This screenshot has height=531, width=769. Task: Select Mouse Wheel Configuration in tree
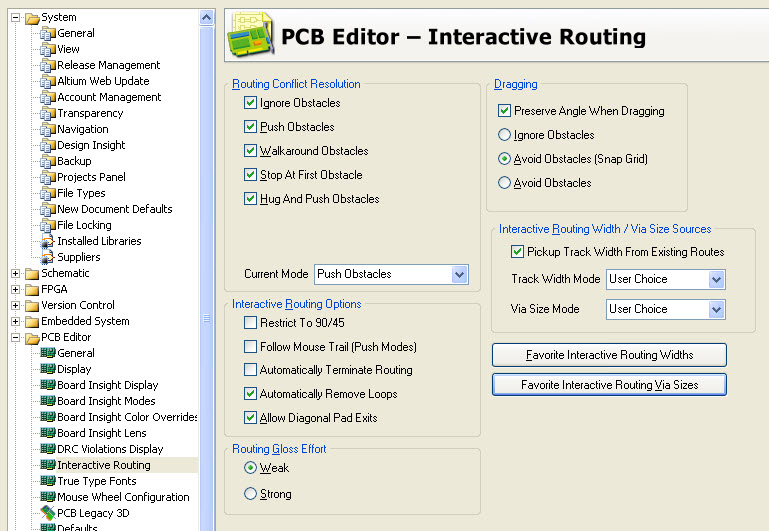[x=123, y=497]
